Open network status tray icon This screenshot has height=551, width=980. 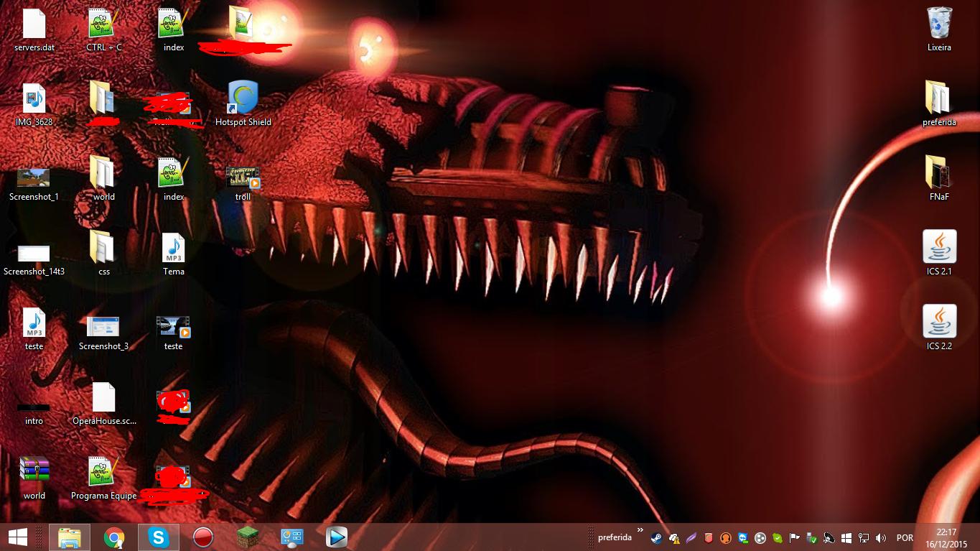click(x=863, y=537)
